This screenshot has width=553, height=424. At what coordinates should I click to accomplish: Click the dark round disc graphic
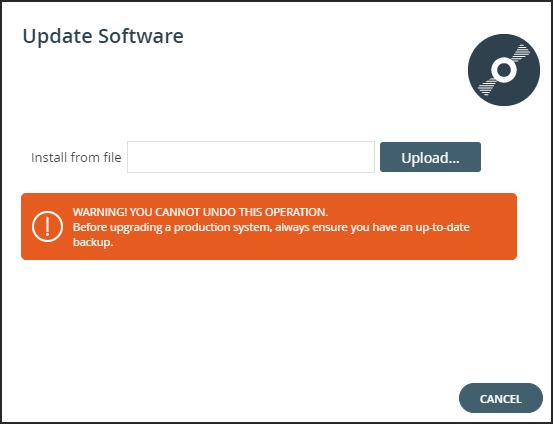[504, 70]
